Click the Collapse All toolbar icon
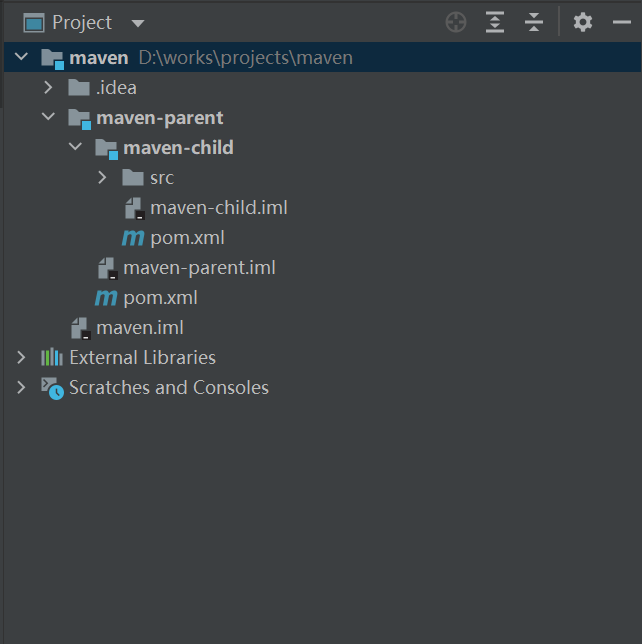The height and width of the screenshot is (644, 642). tap(534, 22)
